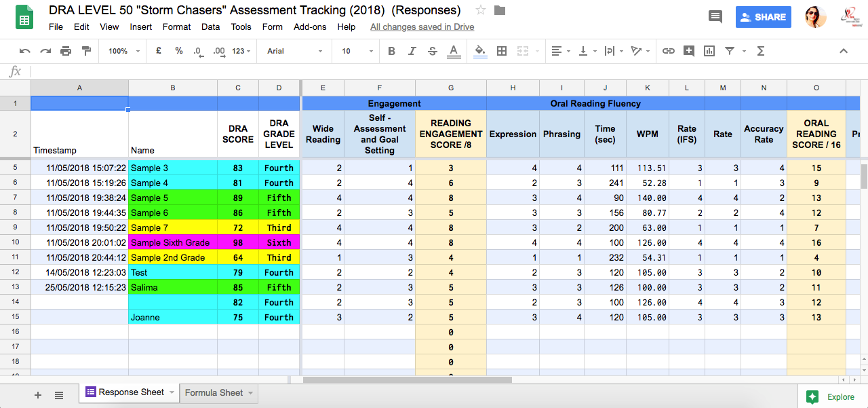Screen dimensions: 868x408
Task: Click the formula bar input field
Action: pos(434,71)
